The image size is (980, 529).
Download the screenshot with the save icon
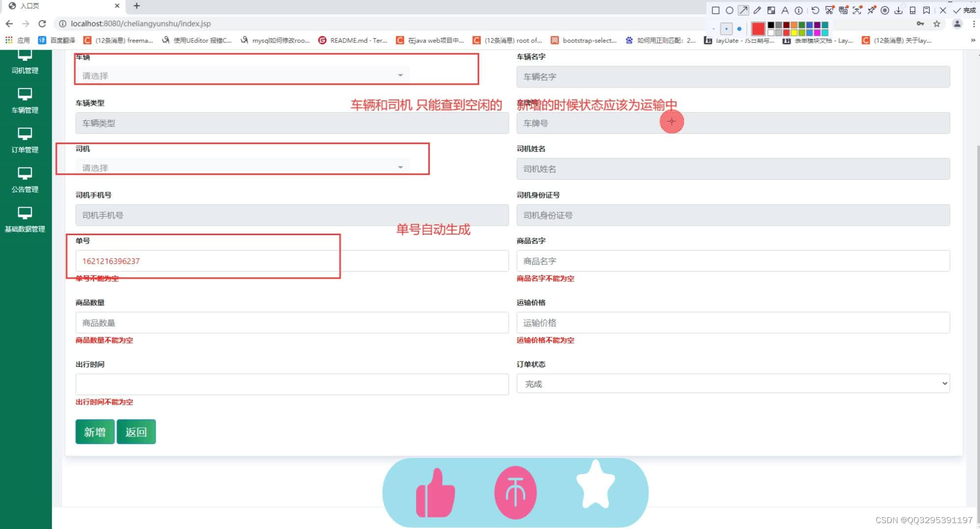[x=899, y=10]
